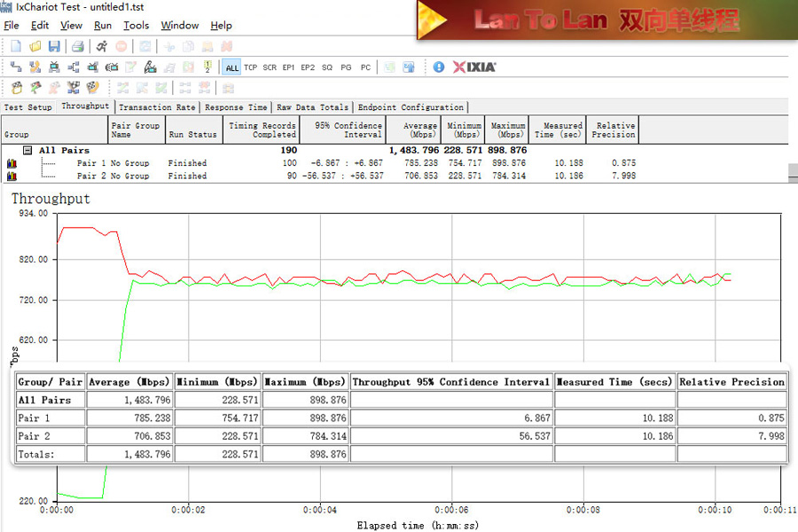The height and width of the screenshot is (532, 798).
Task: Save the test with the floppy disk icon
Action: click(x=54, y=46)
